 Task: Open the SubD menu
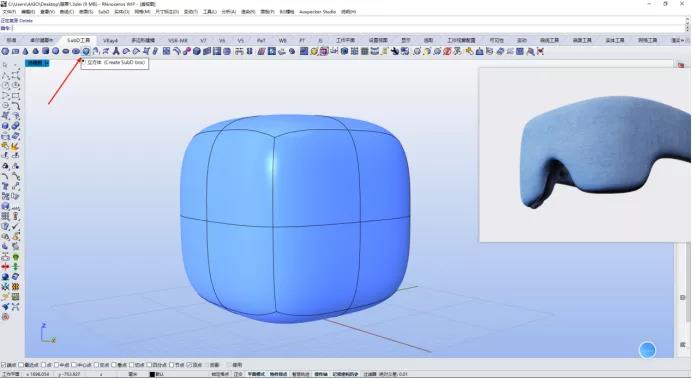[104, 11]
